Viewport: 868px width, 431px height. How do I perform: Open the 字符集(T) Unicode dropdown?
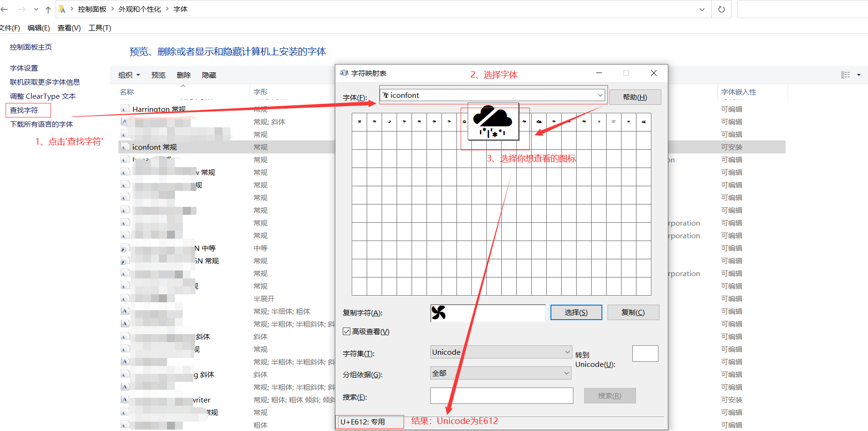click(x=501, y=352)
